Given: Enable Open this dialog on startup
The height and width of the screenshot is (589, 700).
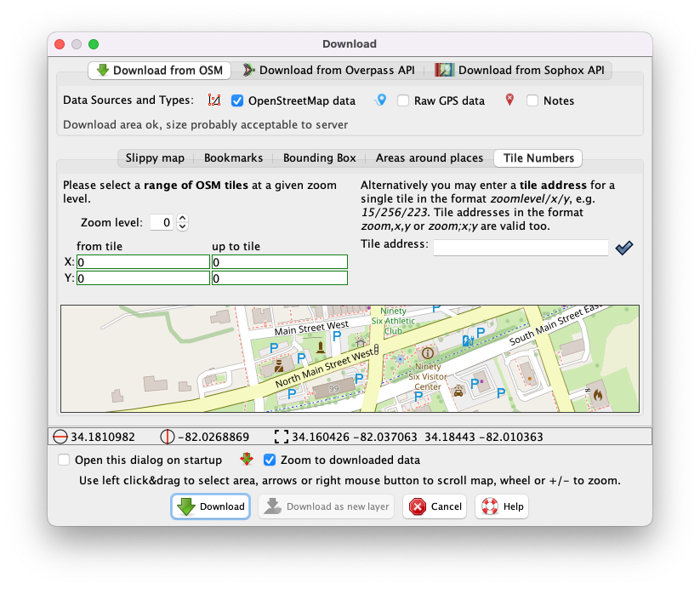Looking at the screenshot, I should [64, 460].
